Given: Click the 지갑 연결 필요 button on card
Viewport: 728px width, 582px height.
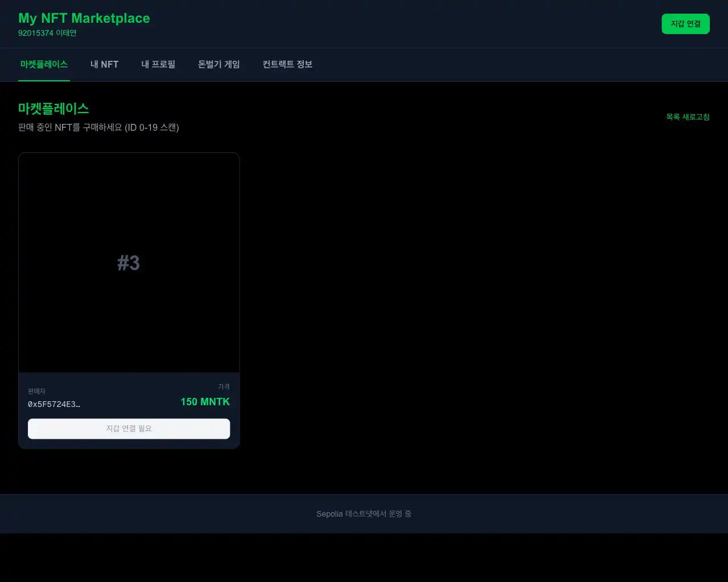Looking at the screenshot, I should click(129, 429).
